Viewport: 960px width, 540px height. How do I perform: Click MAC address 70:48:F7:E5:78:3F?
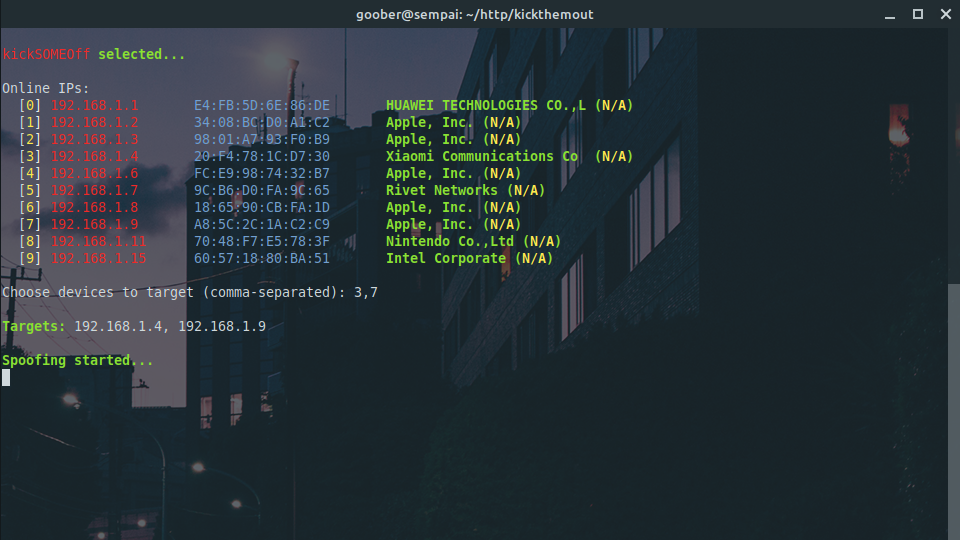pyautogui.click(x=262, y=241)
